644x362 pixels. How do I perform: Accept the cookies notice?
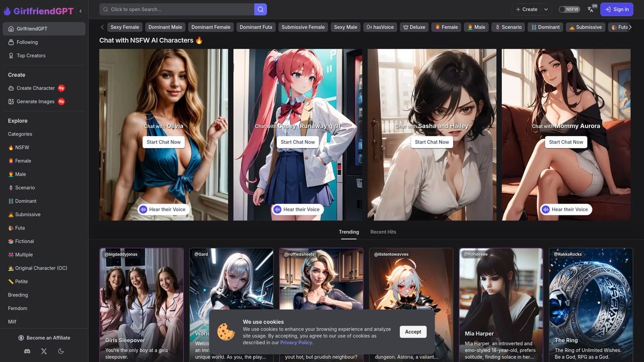[413, 332]
